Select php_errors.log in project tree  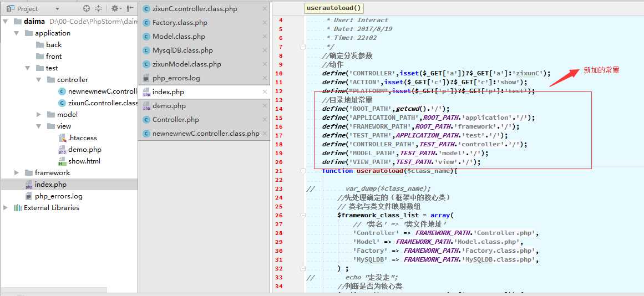59,196
